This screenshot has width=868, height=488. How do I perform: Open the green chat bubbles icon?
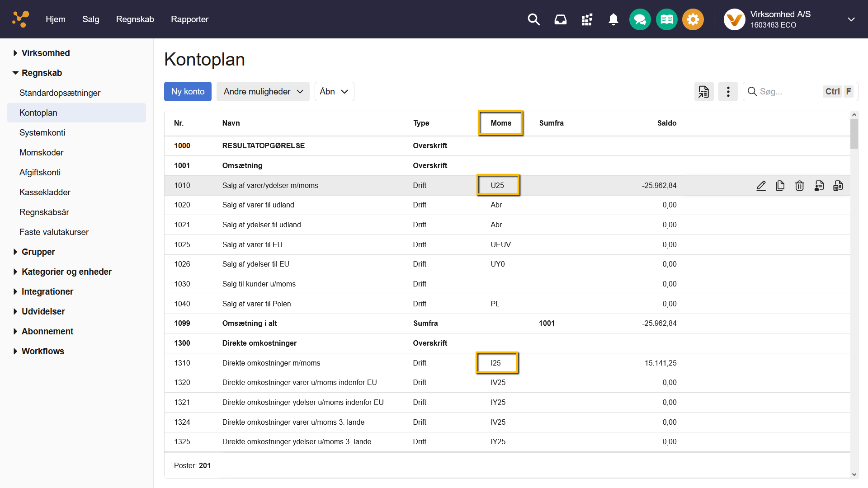(x=640, y=19)
